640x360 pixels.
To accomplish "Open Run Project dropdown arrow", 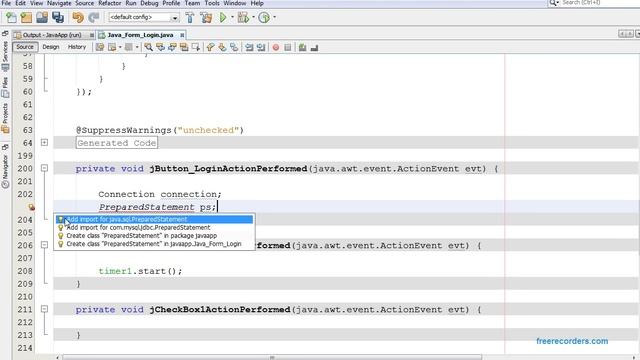I will [x=232, y=18].
